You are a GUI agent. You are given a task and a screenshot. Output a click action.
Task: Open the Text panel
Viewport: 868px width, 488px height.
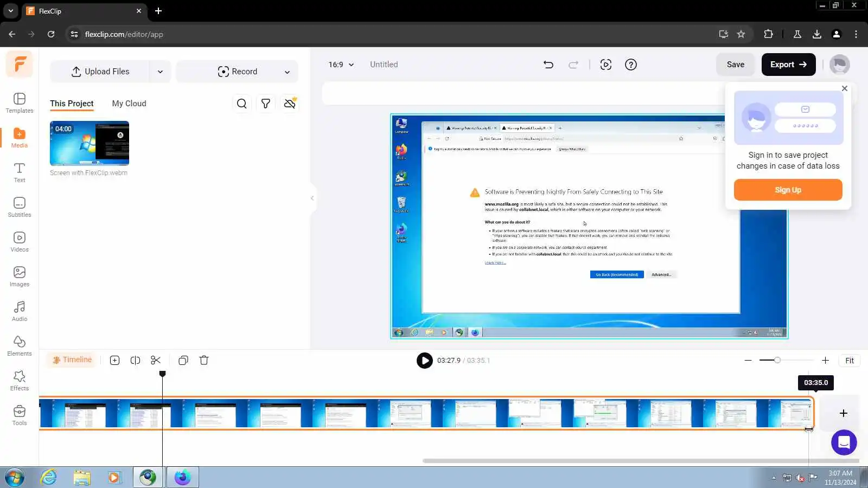pyautogui.click(x=20, y=172)
